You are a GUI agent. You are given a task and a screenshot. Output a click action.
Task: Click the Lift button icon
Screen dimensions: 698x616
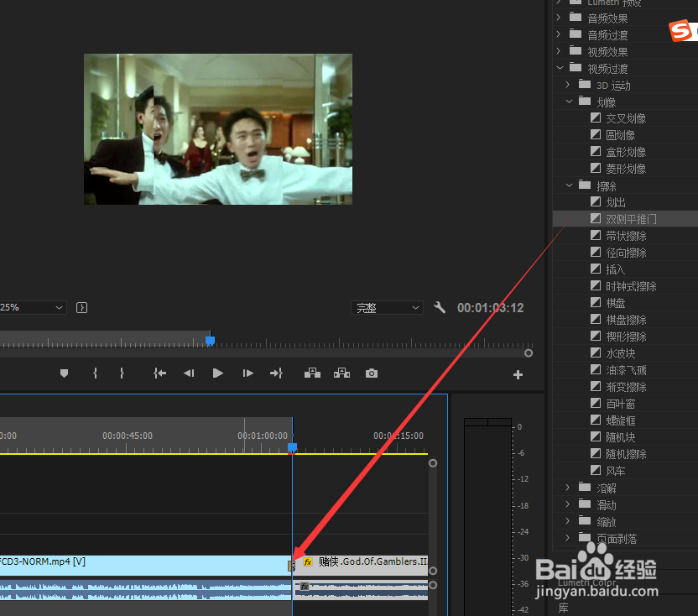pos(312,373)
